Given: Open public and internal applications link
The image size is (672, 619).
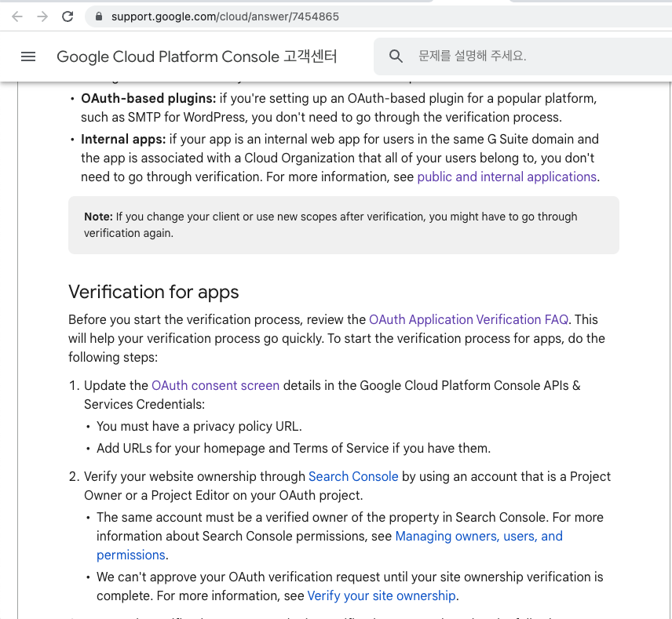Looking at the screenshot, I should pyautogui.click(x=506, y=177).
